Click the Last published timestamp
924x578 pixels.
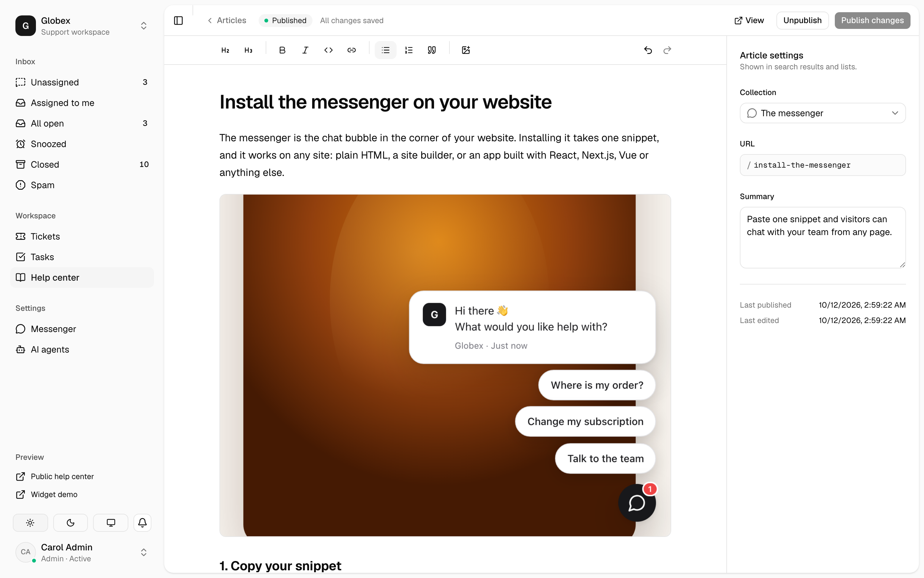(x=862, y=305)
